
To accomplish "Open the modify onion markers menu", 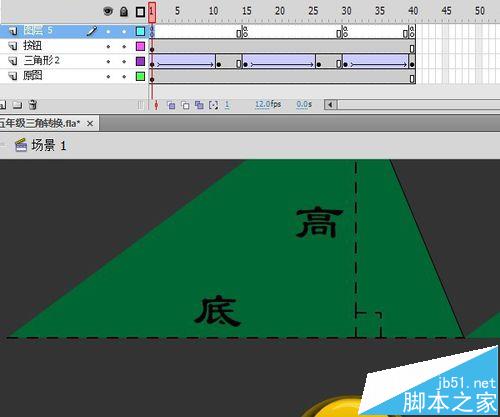I will [x=213, y=105].
